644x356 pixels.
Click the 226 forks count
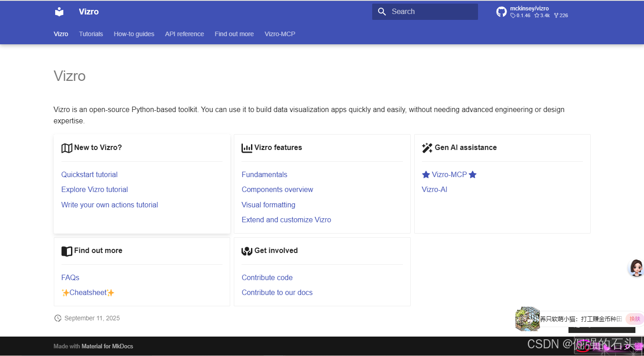pyautogui.click(x=561, y=15)
